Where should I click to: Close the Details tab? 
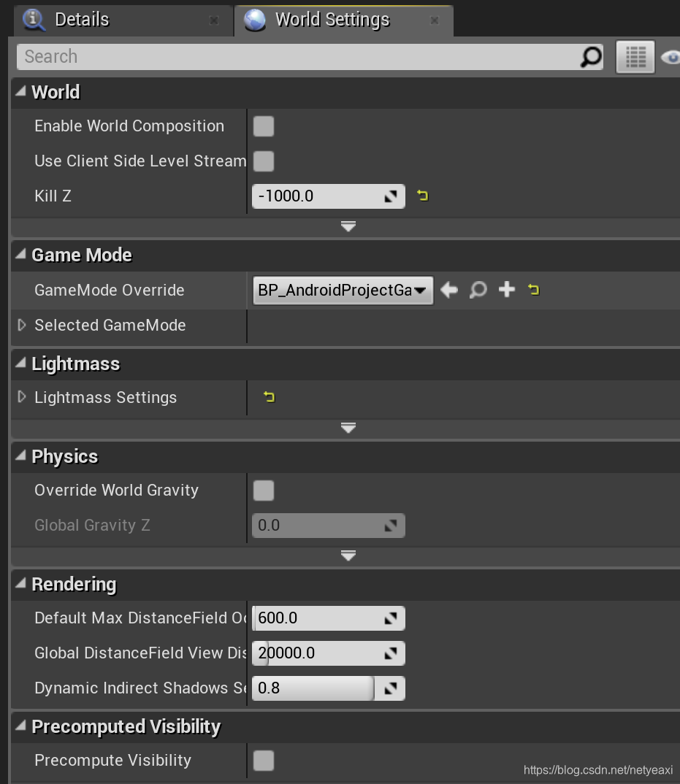[214, 20]
